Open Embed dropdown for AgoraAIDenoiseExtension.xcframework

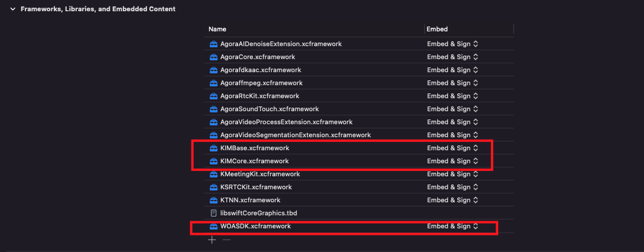click(x=453, y=44)
